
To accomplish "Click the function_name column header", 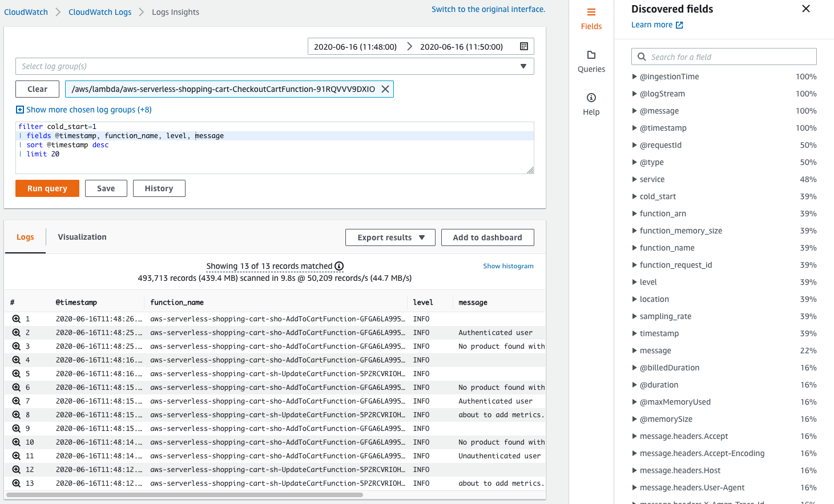I will point(177,303).
